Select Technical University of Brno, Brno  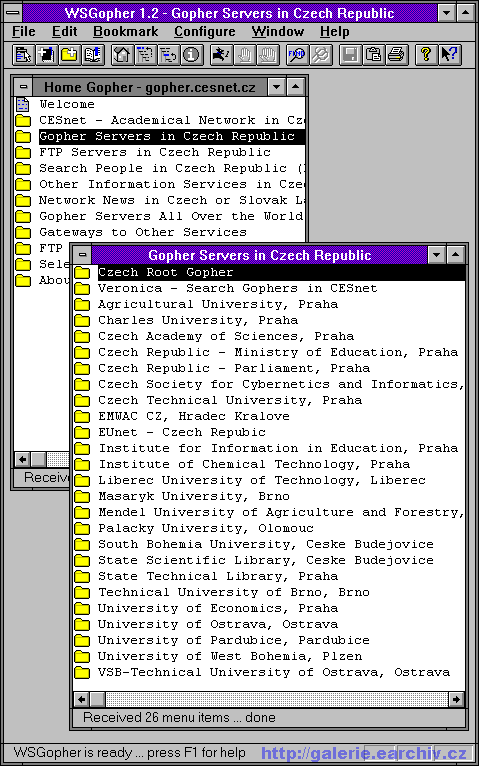pos(234,593)
